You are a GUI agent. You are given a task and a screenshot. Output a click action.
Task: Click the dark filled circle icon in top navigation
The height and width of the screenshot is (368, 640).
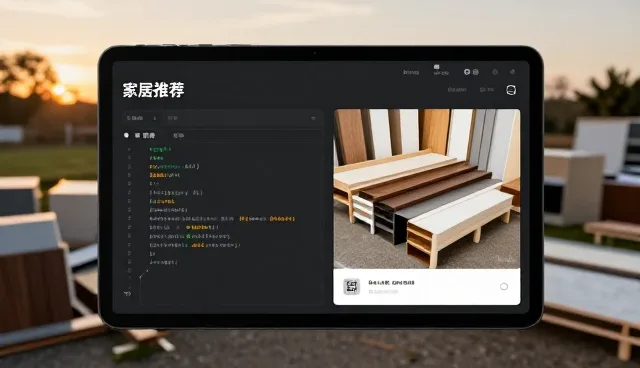(x=467, y=72)
